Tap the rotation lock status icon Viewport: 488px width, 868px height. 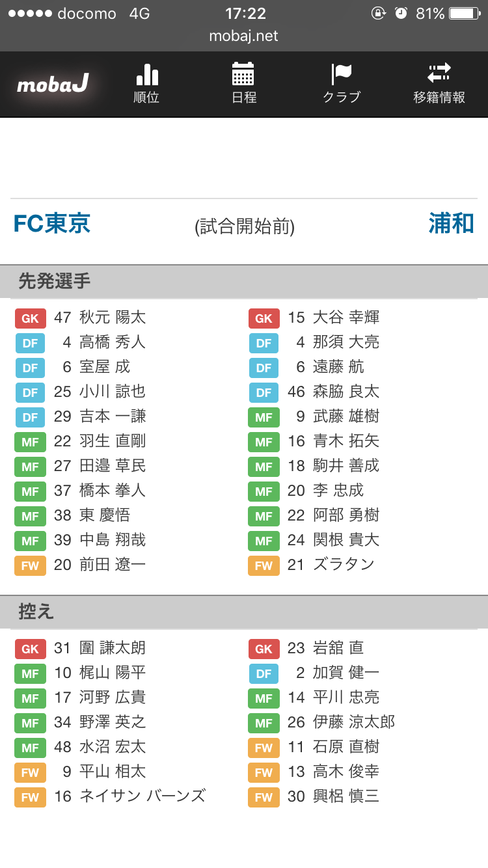tap(378, 13)
